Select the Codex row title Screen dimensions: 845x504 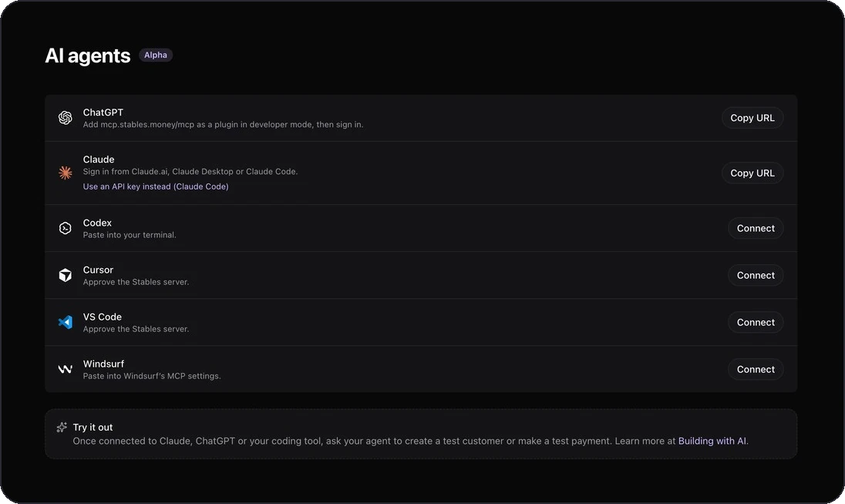point(98,223)
